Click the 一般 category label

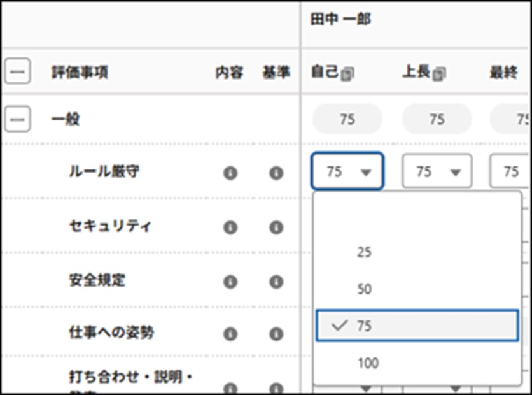[x=65, y=119]
